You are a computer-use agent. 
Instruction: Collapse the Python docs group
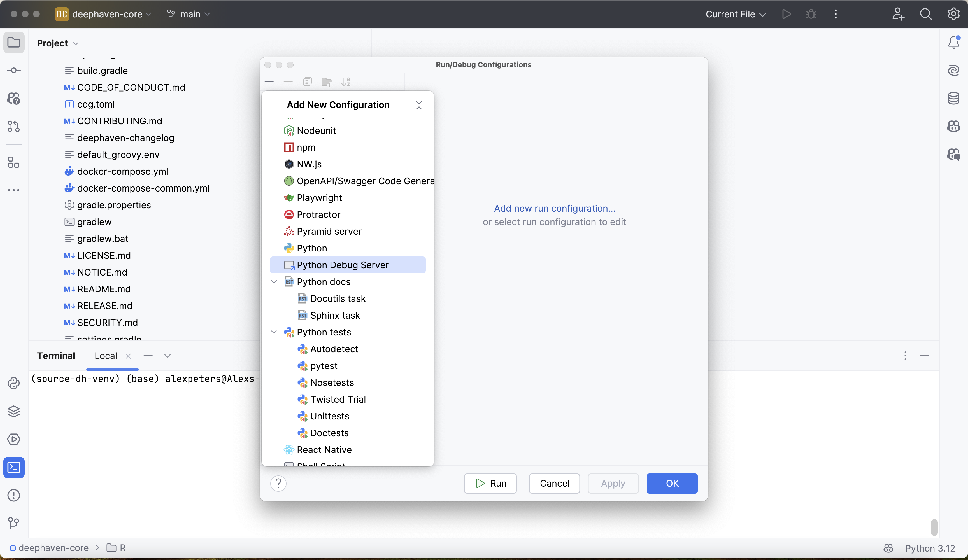click(x=274, y=281)
